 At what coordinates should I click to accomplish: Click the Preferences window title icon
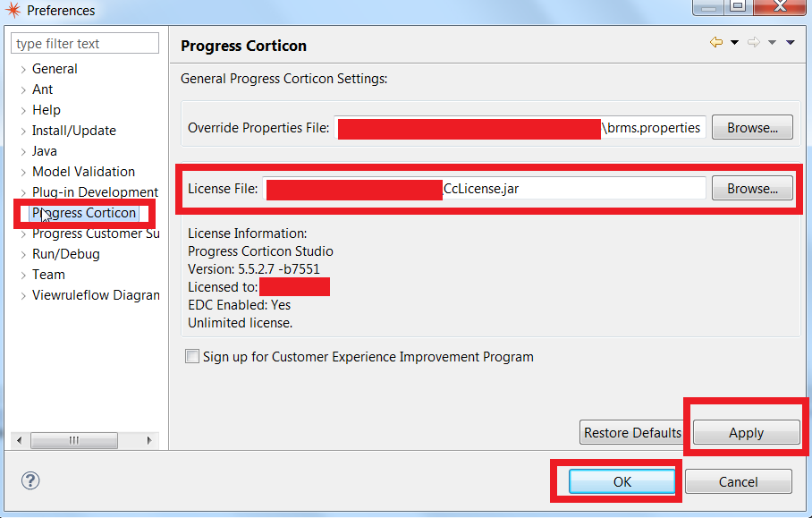pos(13,11)
